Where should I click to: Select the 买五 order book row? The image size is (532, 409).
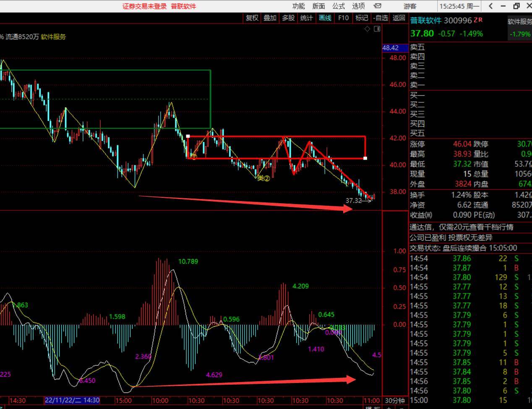pos(471,133)
